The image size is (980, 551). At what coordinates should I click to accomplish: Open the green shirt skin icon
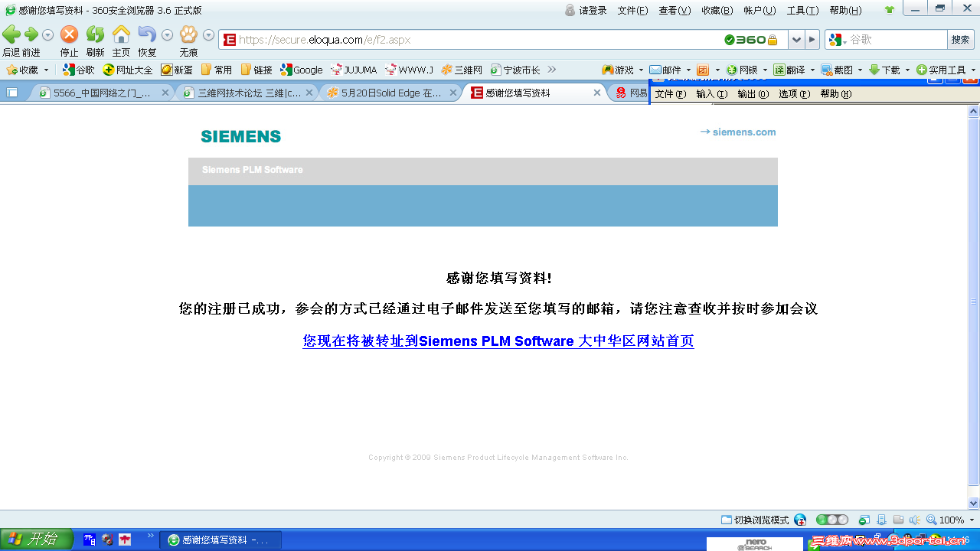(x=889, y=10)
